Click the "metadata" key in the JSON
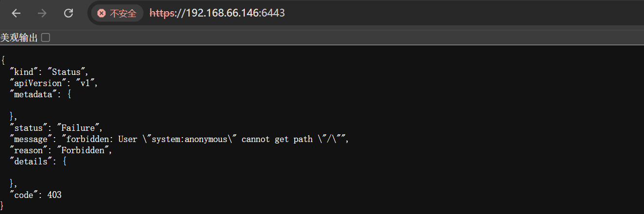Viewport: 644px width, 214px height. click(32, 94)
